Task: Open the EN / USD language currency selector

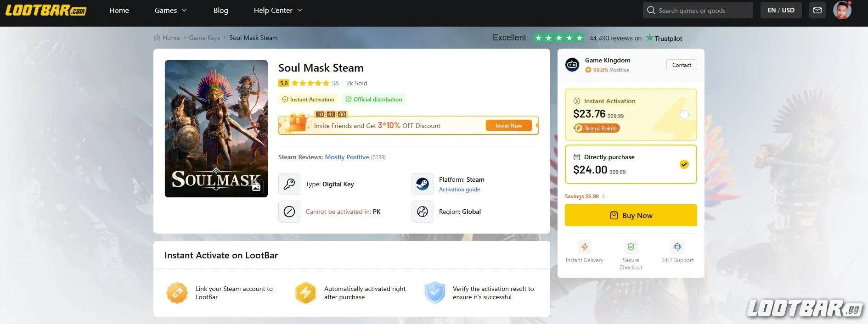Action: click(x=781, y=10)
